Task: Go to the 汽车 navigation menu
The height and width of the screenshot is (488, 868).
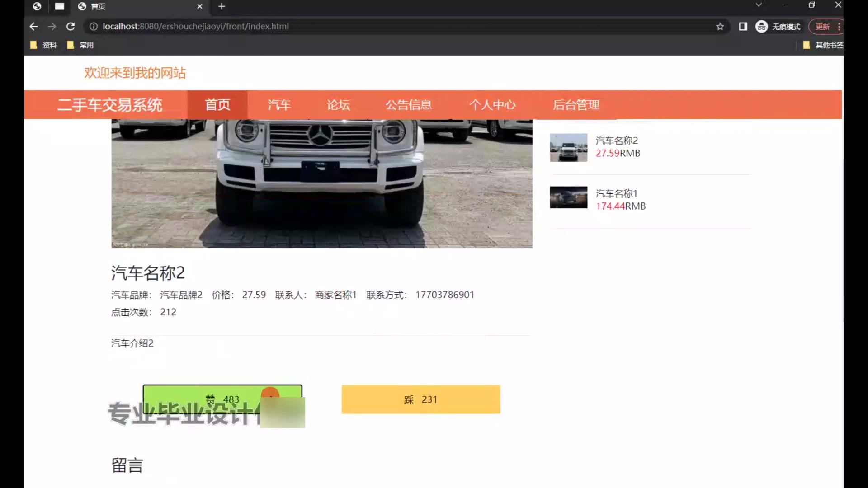Action: (279, 105)
